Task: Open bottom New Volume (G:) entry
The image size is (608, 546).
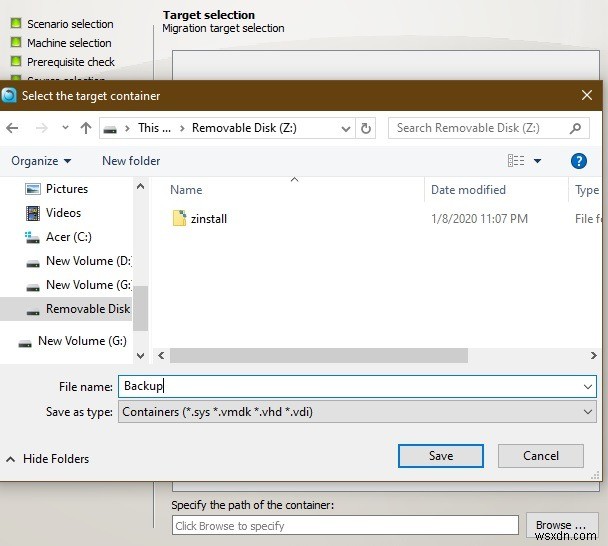Action: pyautogui.click(x=82, y=341)
